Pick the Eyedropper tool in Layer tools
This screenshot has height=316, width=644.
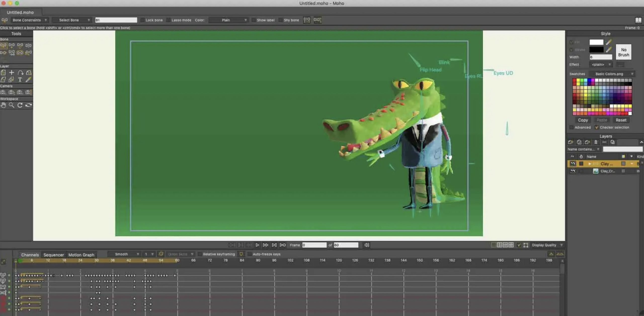[28, 80]
